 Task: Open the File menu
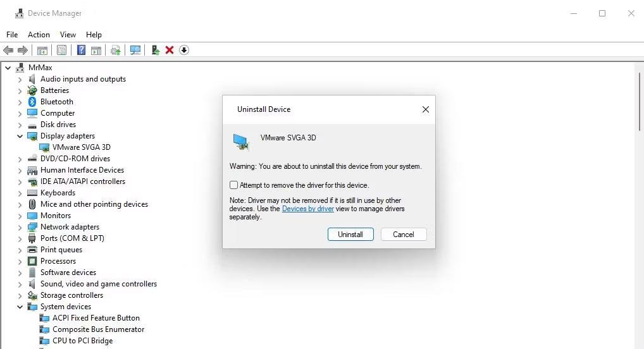[12, 35]
